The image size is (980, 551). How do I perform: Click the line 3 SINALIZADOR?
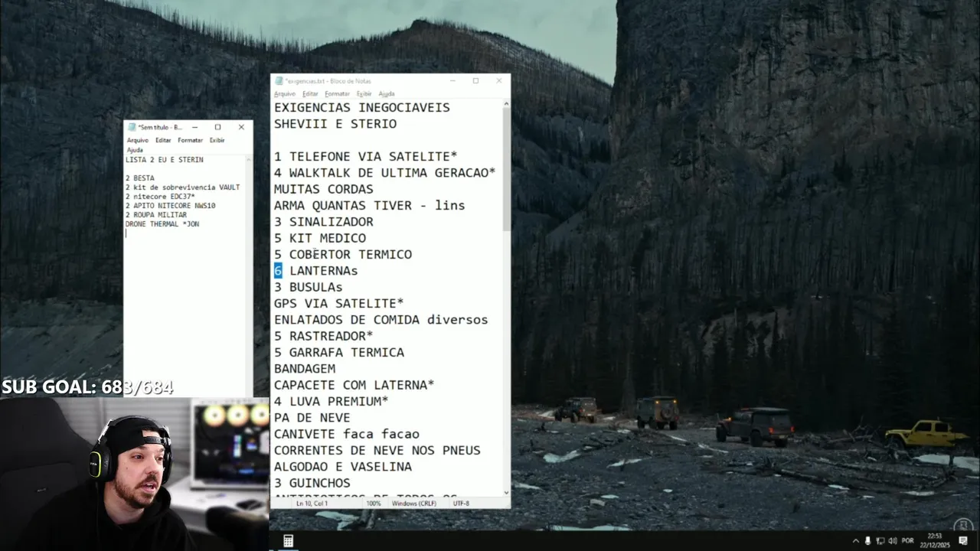(x=324, y=222)
